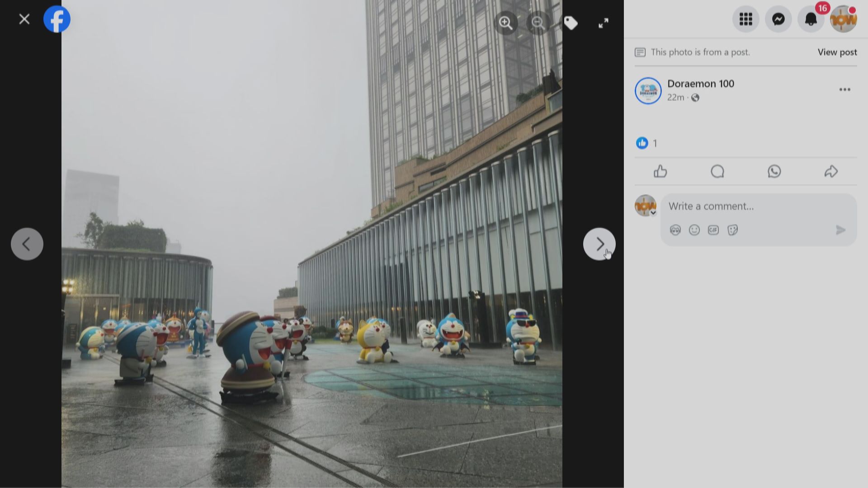Like the photo with thumbs up

660,171
